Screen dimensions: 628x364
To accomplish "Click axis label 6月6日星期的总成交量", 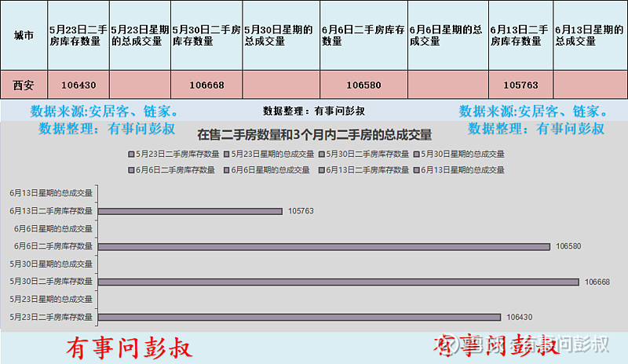I will [53, 228].
